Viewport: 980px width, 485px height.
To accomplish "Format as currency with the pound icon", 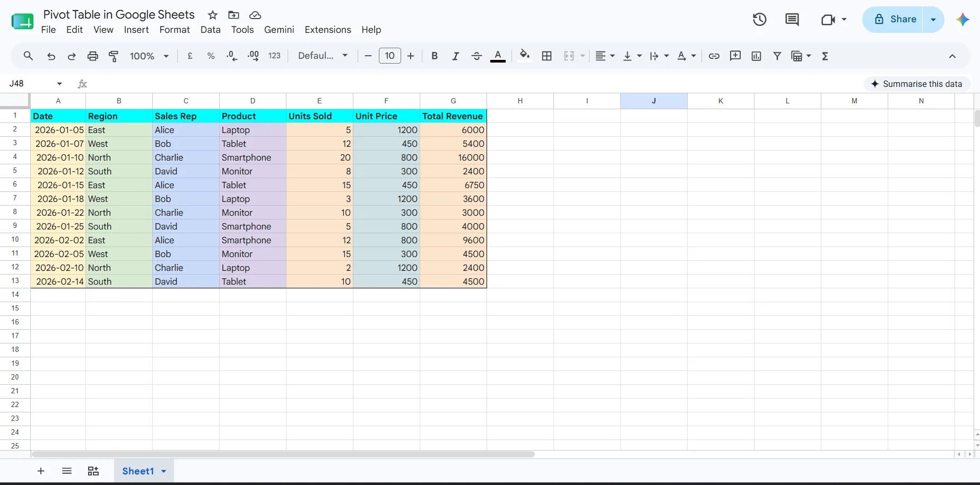I will tap(190, 56).
